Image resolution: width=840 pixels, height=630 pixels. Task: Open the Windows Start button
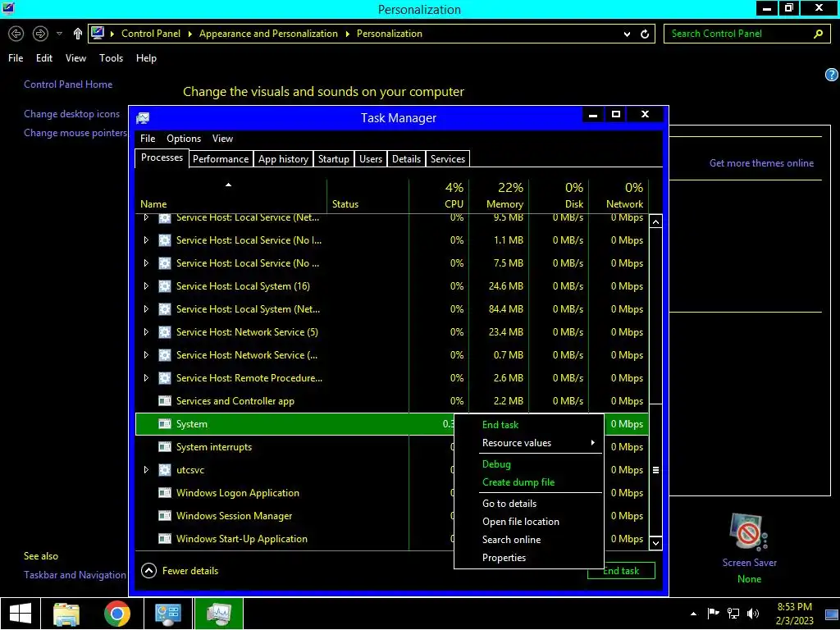click(x=21, y=614)
